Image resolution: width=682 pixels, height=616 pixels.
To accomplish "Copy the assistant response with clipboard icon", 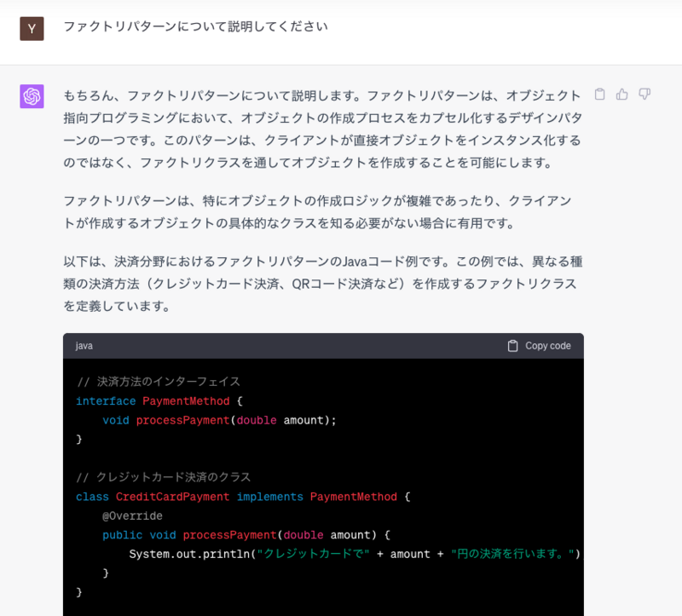I will pos(600,94).
